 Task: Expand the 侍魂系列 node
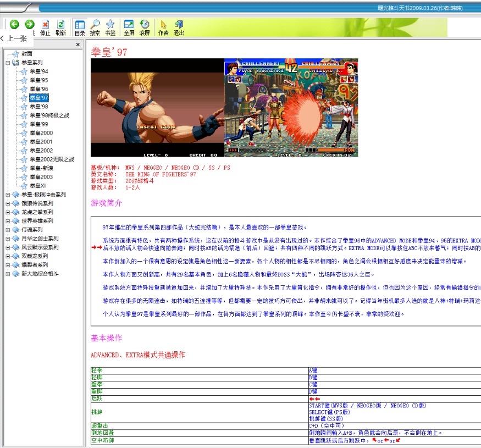[8, 230]
